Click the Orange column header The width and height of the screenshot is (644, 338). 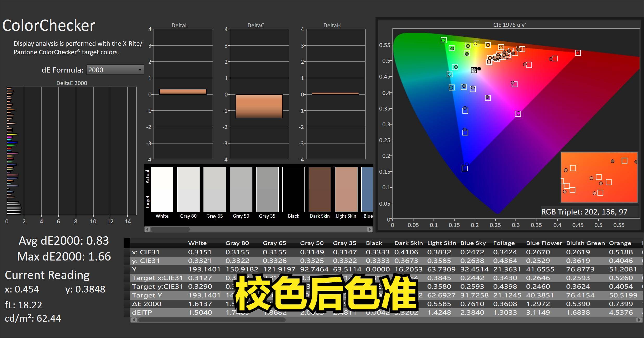coord(620,243)
